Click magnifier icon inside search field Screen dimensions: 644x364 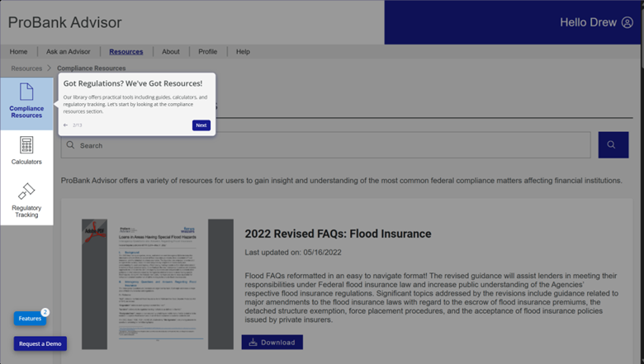tap(71, 145)
